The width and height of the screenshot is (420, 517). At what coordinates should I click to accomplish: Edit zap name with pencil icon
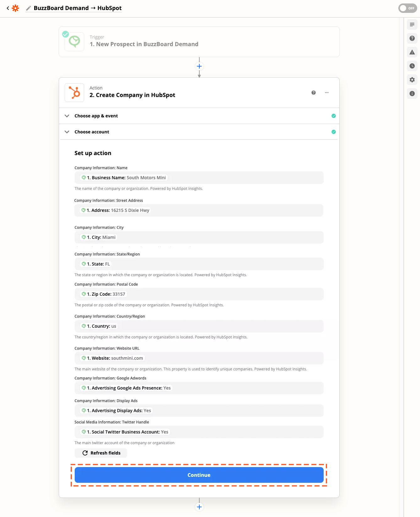[x=29, y=8]
